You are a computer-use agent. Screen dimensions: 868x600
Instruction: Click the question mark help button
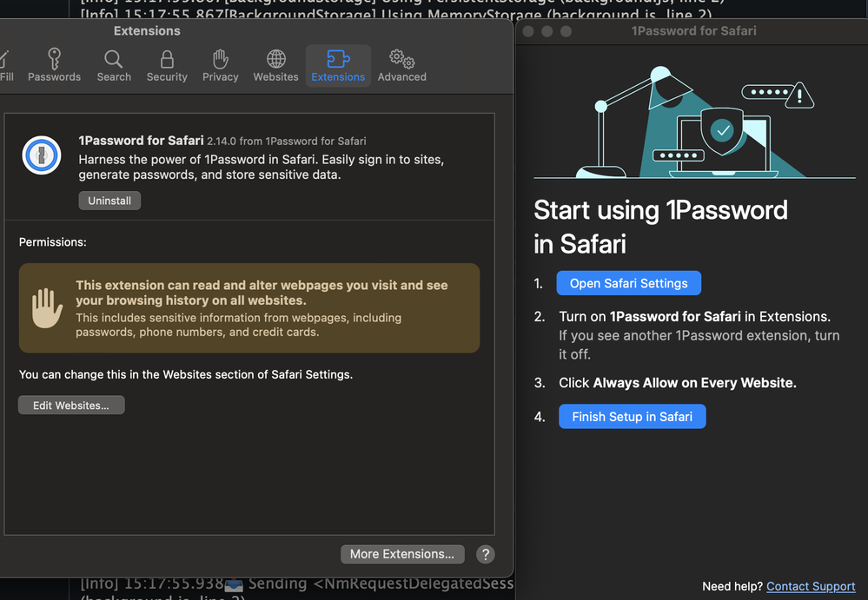[x=486, y=554]
